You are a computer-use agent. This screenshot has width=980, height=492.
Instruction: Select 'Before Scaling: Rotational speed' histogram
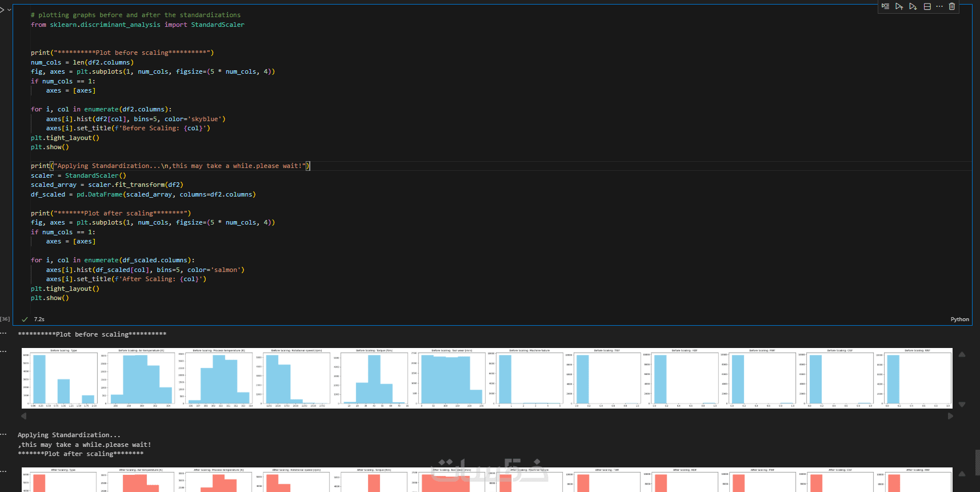pos(293,378)
